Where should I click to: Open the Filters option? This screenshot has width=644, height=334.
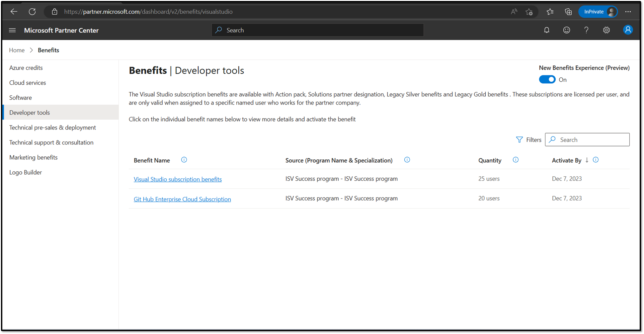[528, 140]
